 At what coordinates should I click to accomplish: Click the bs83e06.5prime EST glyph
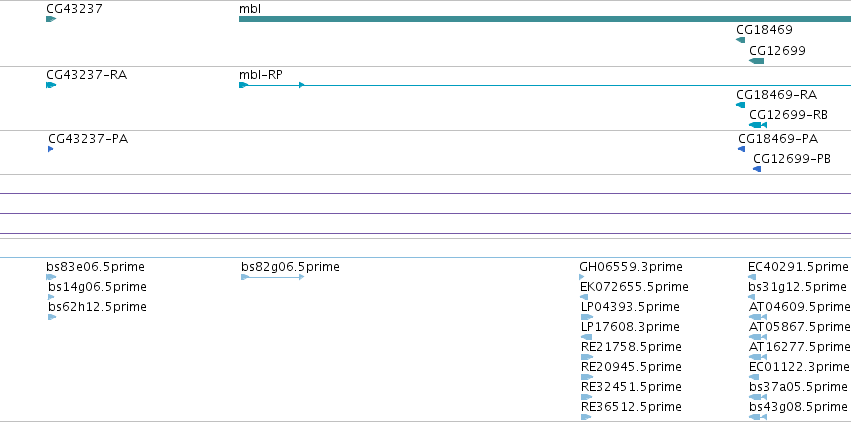point(51,277)
